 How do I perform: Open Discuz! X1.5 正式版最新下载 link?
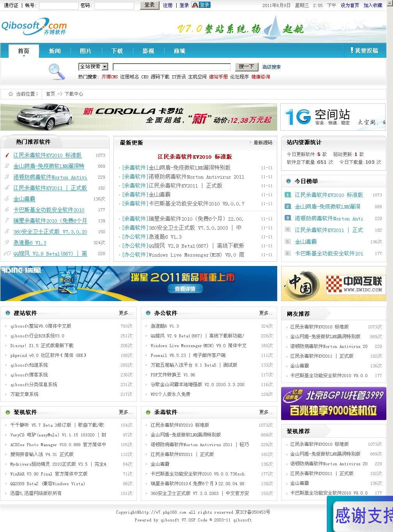pos(42,346)
